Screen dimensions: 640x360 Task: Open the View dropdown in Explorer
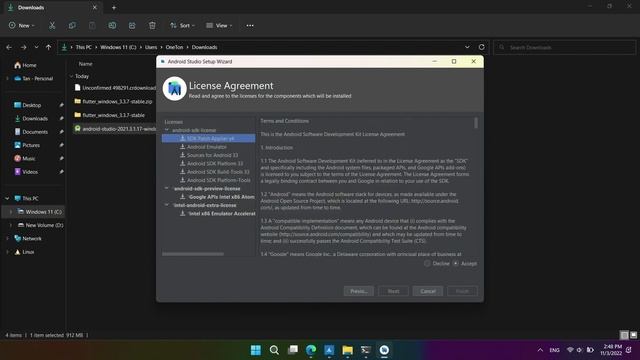(219, 25)
